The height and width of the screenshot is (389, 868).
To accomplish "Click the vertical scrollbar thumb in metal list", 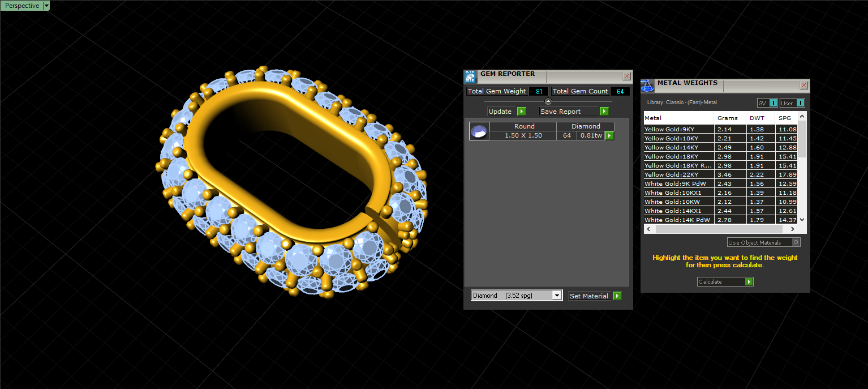I will click(x=802, y=138).
